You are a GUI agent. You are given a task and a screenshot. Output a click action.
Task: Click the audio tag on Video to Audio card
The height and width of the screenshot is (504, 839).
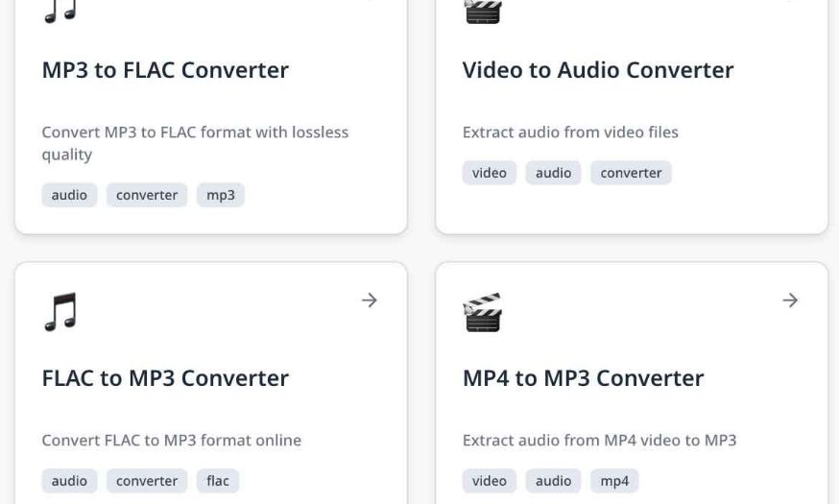(x=553, y=173)
